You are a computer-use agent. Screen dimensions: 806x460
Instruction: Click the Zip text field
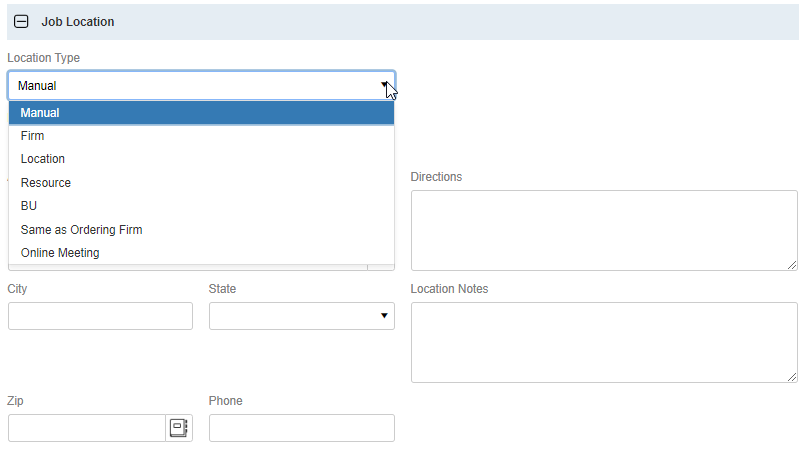pyautogui.click(x=87, y=428)
